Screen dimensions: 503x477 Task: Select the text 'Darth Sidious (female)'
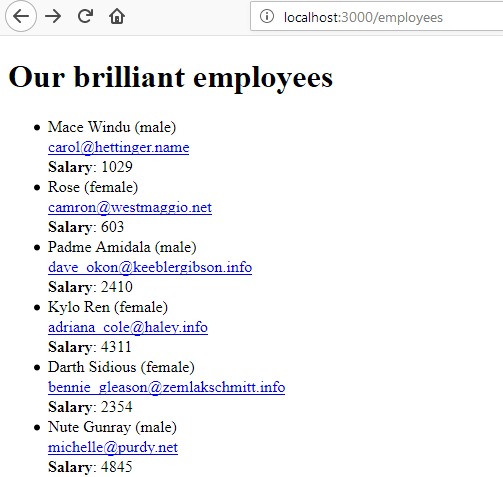pos(121,367)
